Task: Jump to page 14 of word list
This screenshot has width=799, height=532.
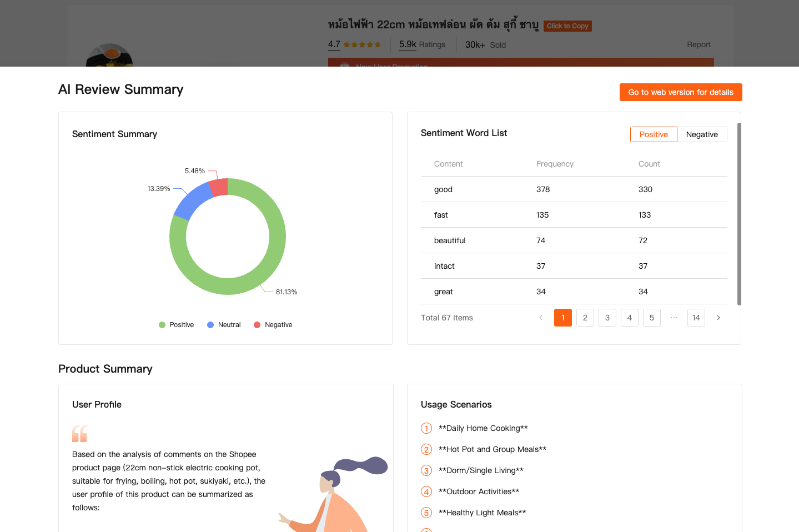Action: 696,318
